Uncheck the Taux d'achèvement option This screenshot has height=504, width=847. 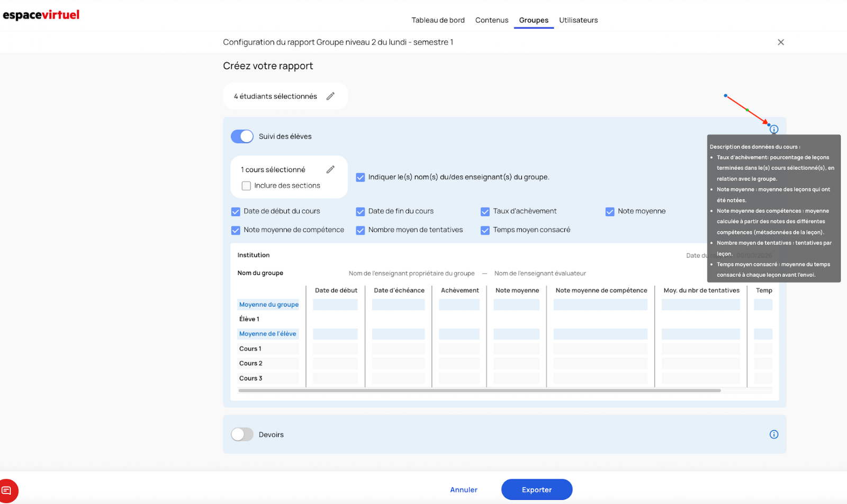point(485,212)
